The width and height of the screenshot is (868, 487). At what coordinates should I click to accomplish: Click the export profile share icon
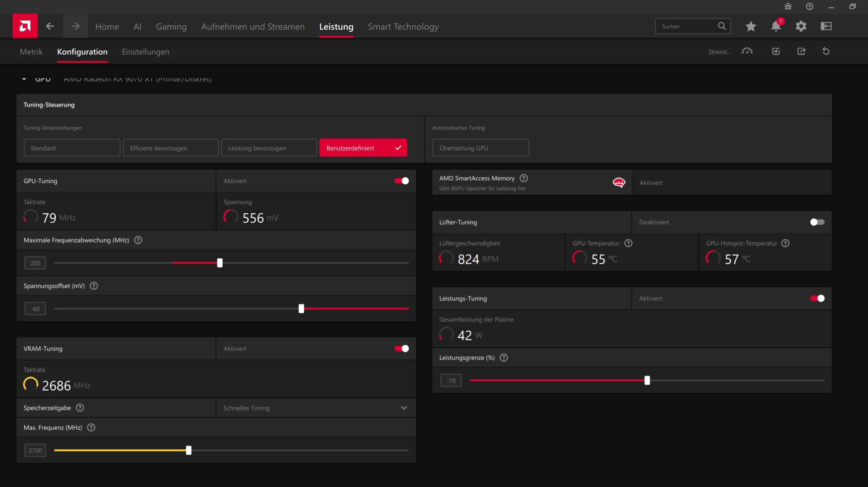coord(801,51)
